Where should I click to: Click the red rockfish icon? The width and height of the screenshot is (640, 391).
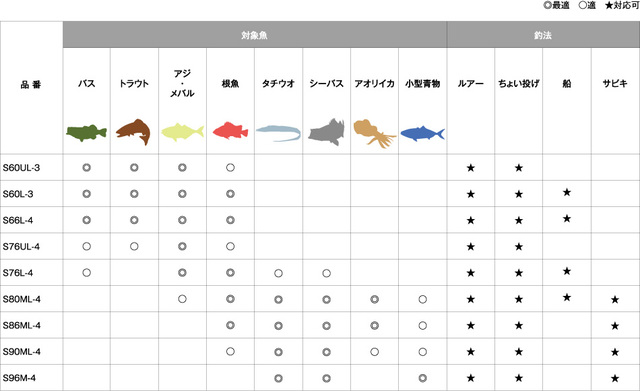[230, 131]
